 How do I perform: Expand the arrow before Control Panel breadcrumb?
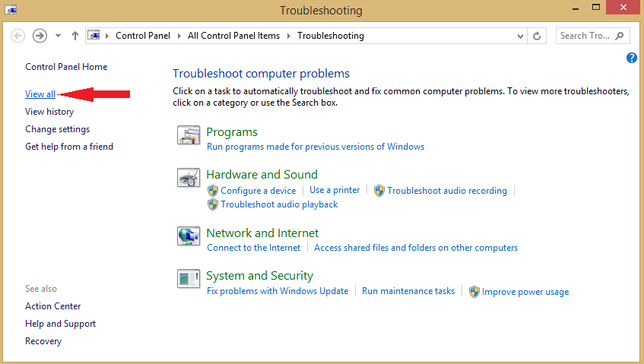pos(106,36)
